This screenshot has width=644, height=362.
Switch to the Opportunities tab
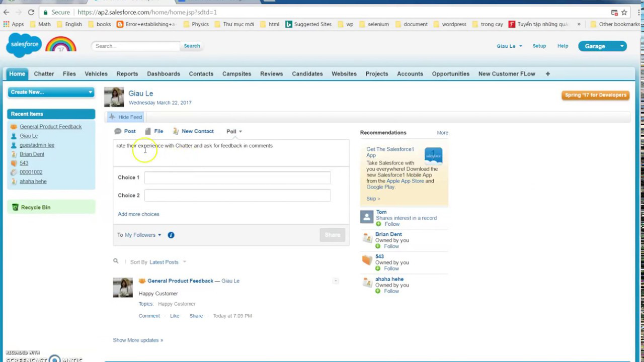point(450,74)
